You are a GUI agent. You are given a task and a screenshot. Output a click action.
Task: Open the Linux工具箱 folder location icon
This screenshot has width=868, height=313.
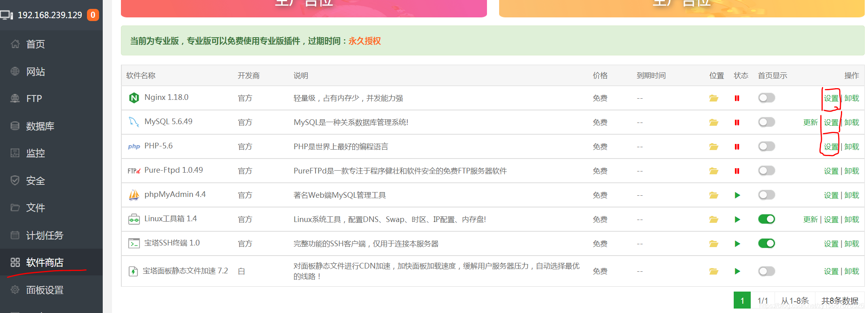click(x=713, y=220)
